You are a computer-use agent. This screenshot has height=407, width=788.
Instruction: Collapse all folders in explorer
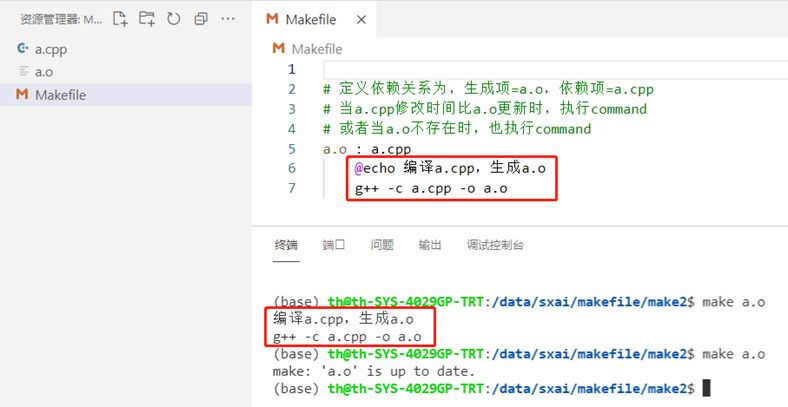tap(201, 19)
